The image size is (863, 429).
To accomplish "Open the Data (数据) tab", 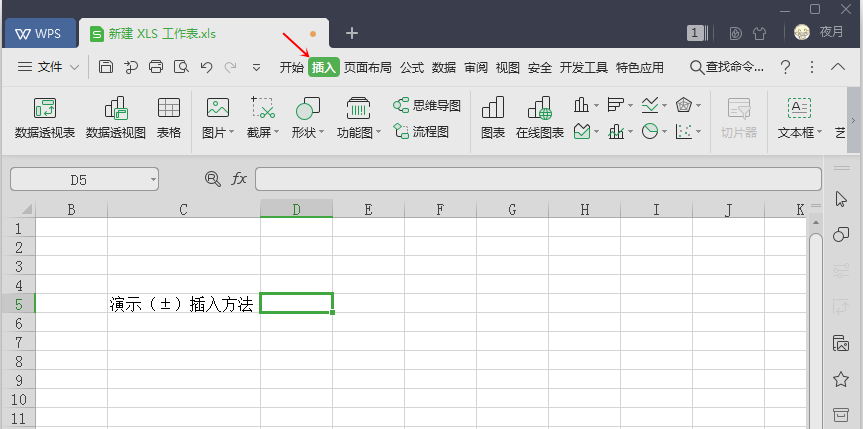I will (x=444, y=67).
